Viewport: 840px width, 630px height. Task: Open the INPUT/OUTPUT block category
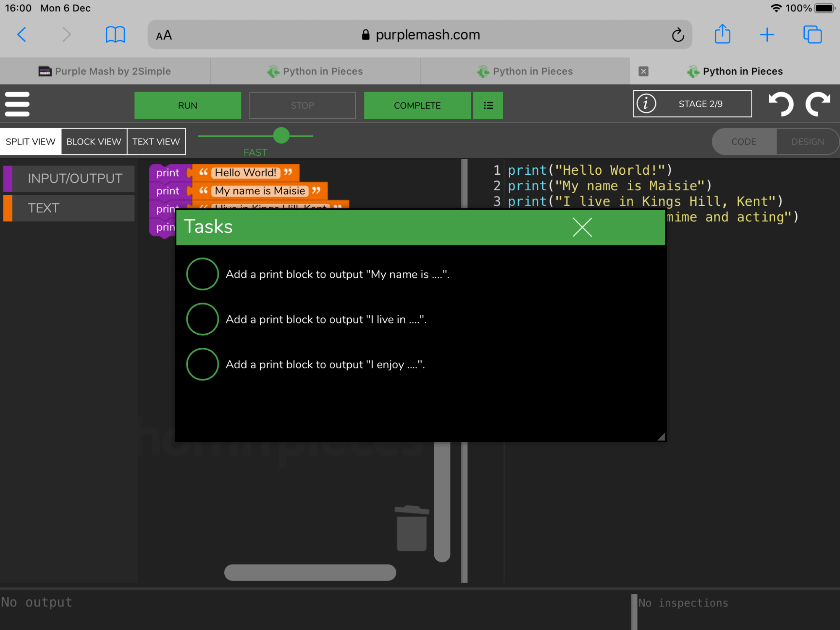[69, 178]
